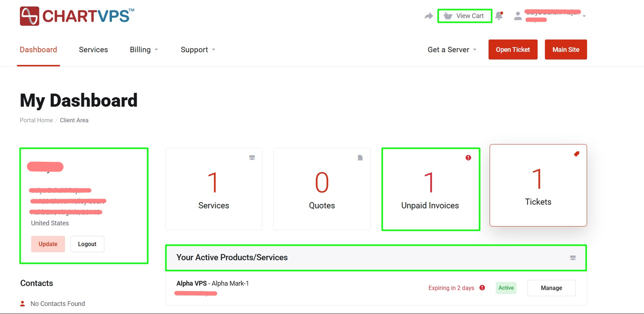Click the tag icon on Tickets tile
Viewport: 644px width, 314px height.
point(577,154)
